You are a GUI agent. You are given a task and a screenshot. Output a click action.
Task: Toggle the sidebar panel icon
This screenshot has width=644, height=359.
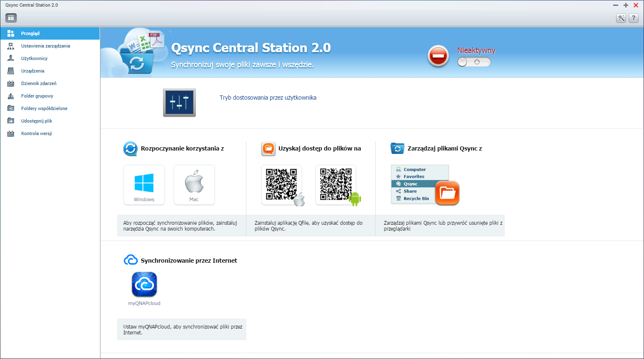[11, 18]
